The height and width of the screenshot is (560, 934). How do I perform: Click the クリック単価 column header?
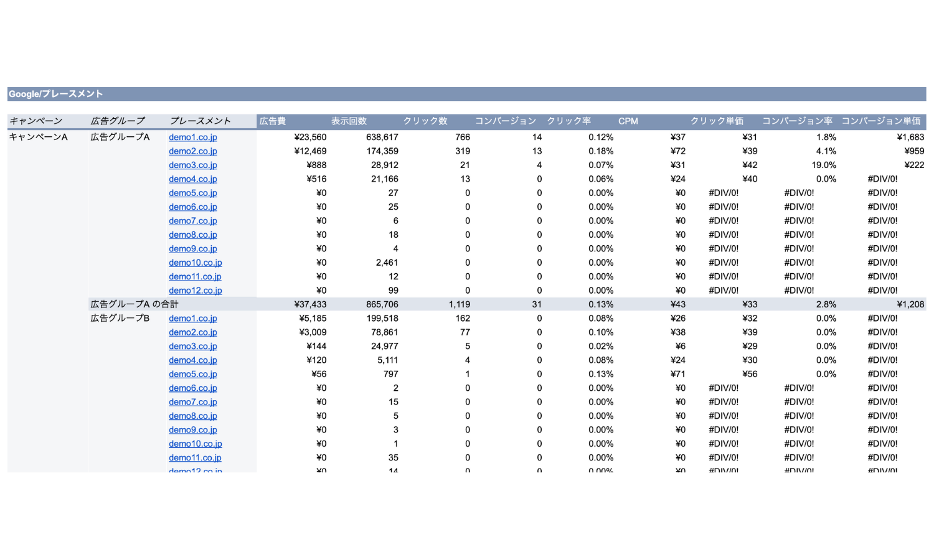pyautogui.click(x=717, y=121)
